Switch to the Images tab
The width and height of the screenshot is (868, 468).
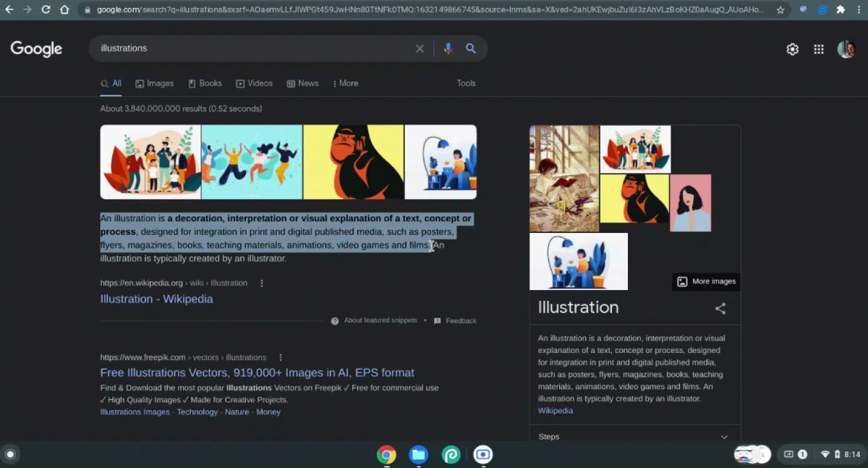[x=154, y=83]
